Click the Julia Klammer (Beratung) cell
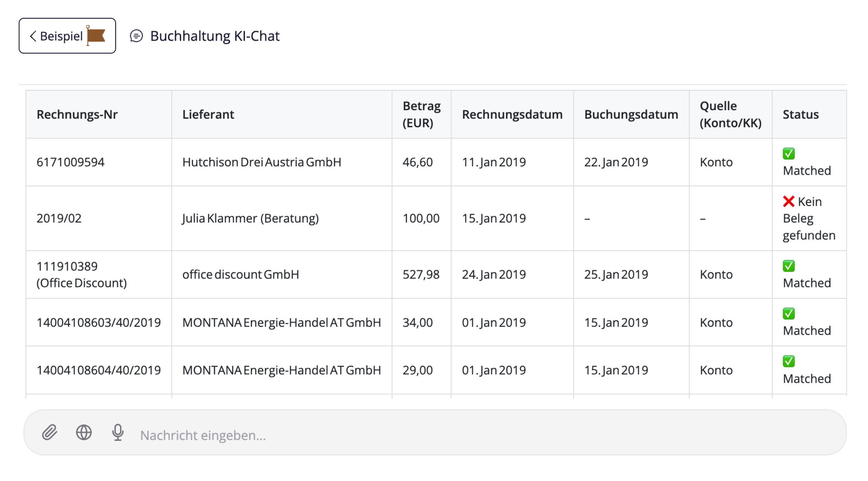This screenshot has height=481, width=868. [x=250, y=218]
